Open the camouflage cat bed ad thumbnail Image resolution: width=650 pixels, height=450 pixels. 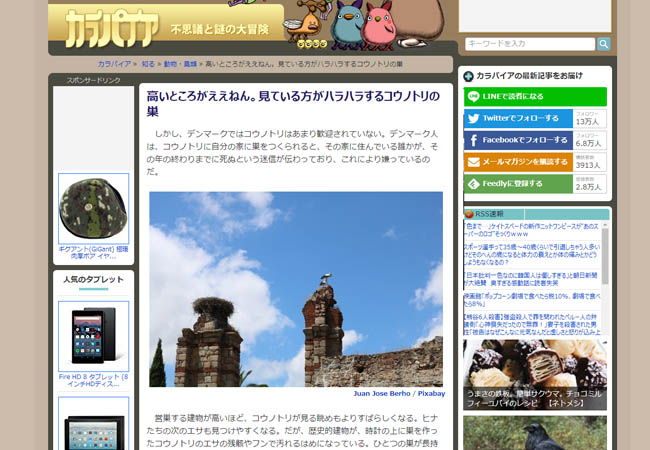[93, 208]
